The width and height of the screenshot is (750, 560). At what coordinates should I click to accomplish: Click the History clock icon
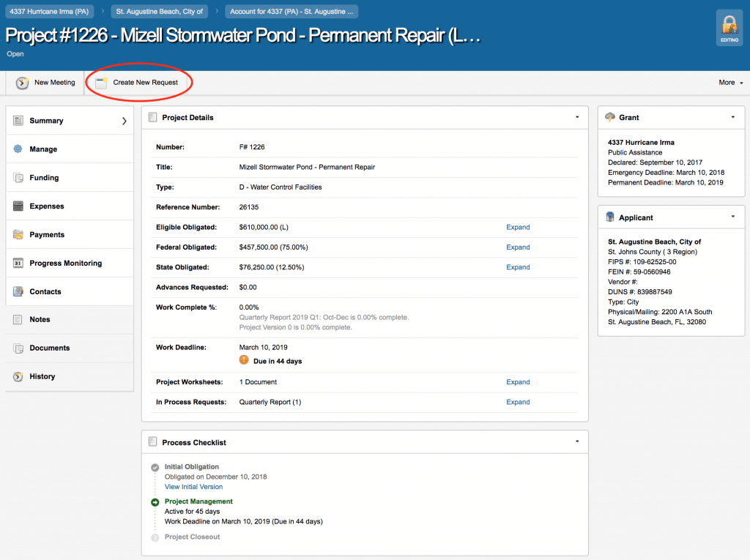(x=18, y=377)
